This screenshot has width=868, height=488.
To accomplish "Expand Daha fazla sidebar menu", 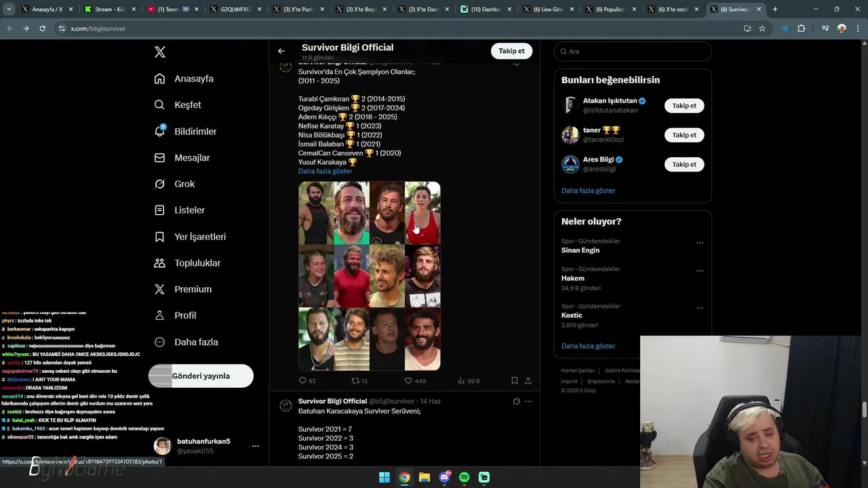I will pos(186,342).
